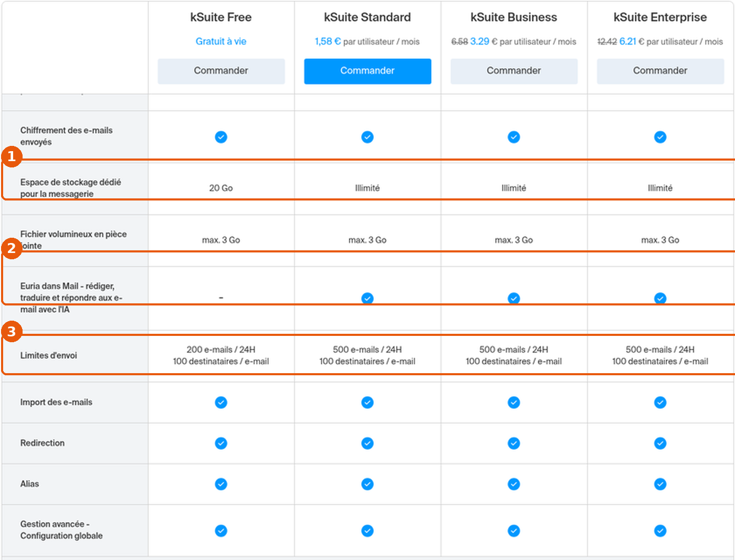The image size is (735, 560).
Task: Click the kSuite Enterprise checkmark for Chiffrement des e-mails
Action: coord(660,137)
